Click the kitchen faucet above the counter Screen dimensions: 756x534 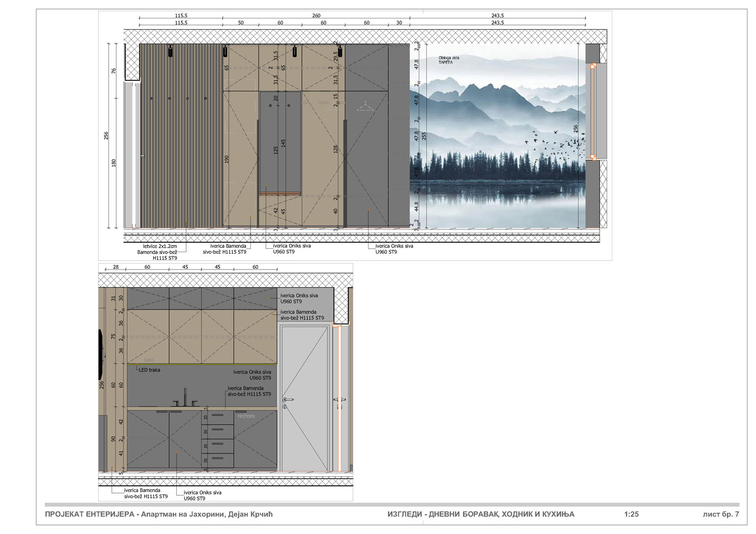pos(185,398)
